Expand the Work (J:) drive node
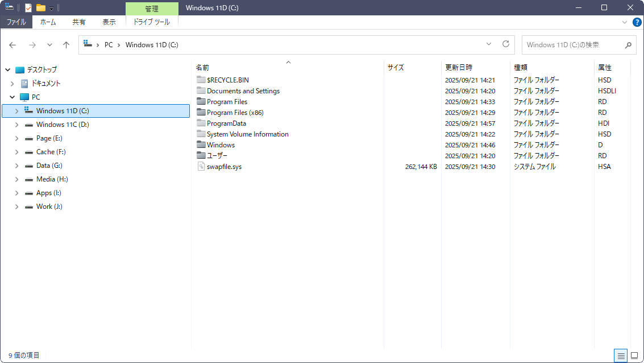This screenshot has height=363, width=644. tap(17, 207)
